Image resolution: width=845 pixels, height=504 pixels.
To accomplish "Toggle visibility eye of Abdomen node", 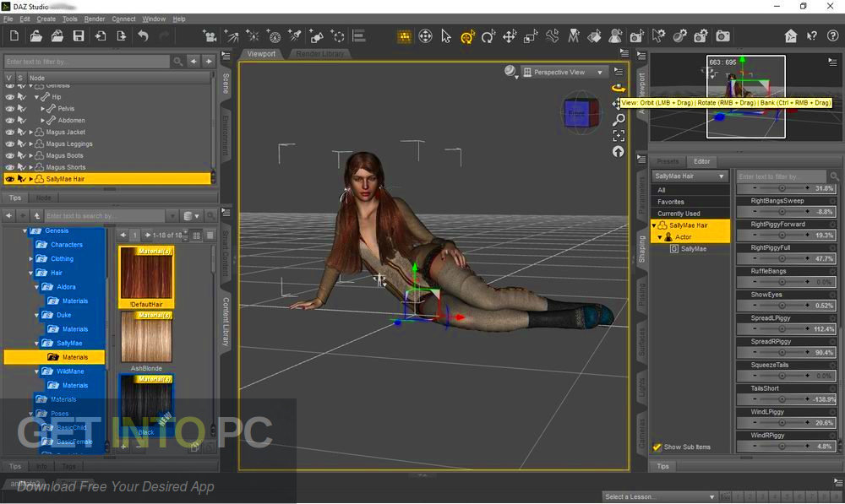I will 9,120.
